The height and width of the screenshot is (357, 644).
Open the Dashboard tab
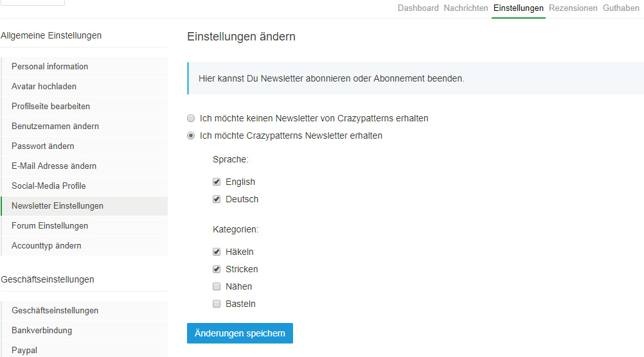click(x=418, y=8)
